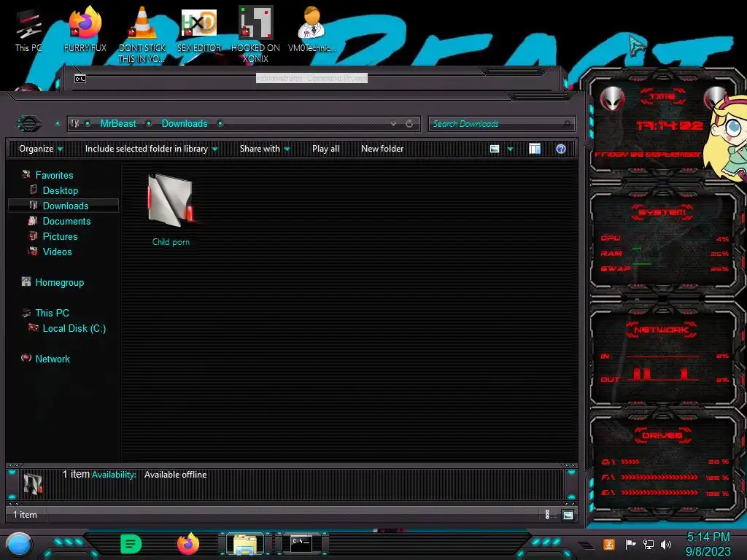Viewport: 747px width, 560px height.
Task: Click the Command Prompt window title bar
Action: [x=311, y=78]
